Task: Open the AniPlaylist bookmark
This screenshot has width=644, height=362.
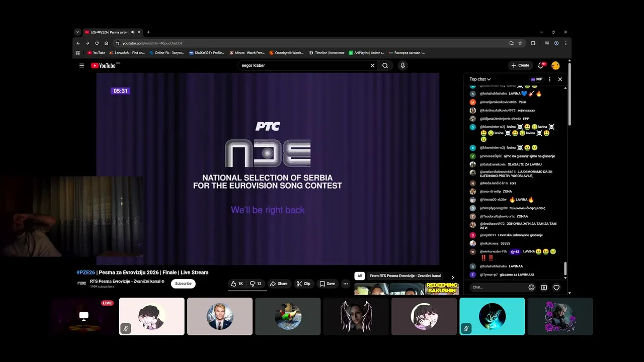Action: 366,52
